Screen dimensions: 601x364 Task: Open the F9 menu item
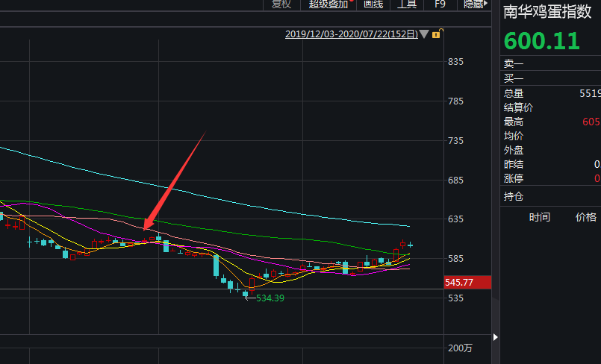(x=440, y=4)
